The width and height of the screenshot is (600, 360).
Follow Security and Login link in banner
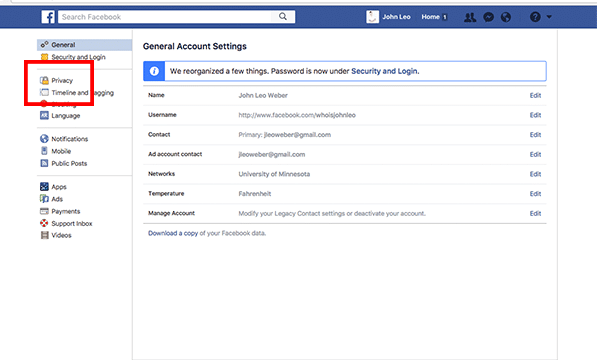[384, 71]
